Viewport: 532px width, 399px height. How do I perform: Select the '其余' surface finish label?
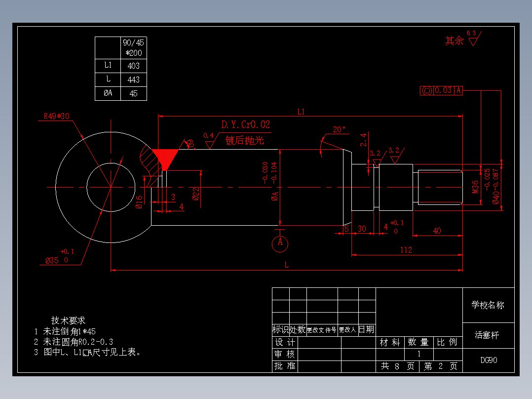[455, 41]
